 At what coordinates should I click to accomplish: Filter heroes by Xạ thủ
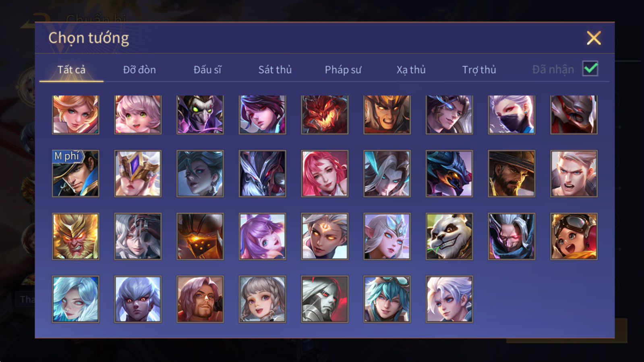tap(411, 70)
